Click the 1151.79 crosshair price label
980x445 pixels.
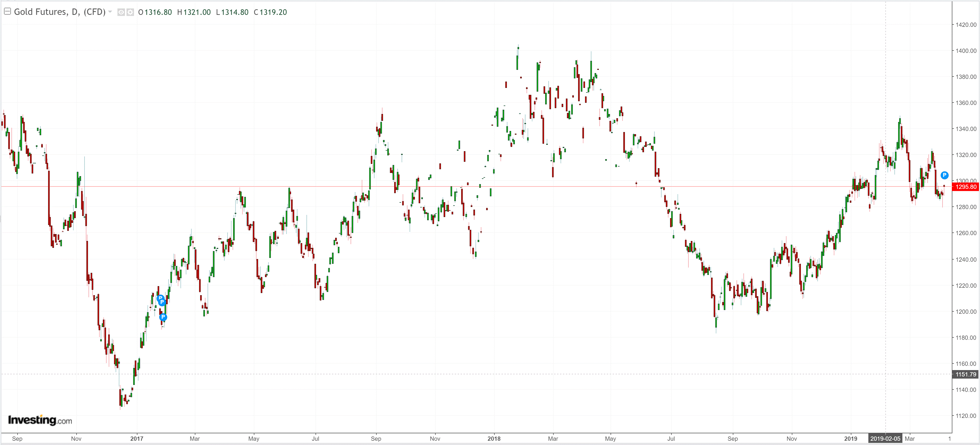click(966, 374)
